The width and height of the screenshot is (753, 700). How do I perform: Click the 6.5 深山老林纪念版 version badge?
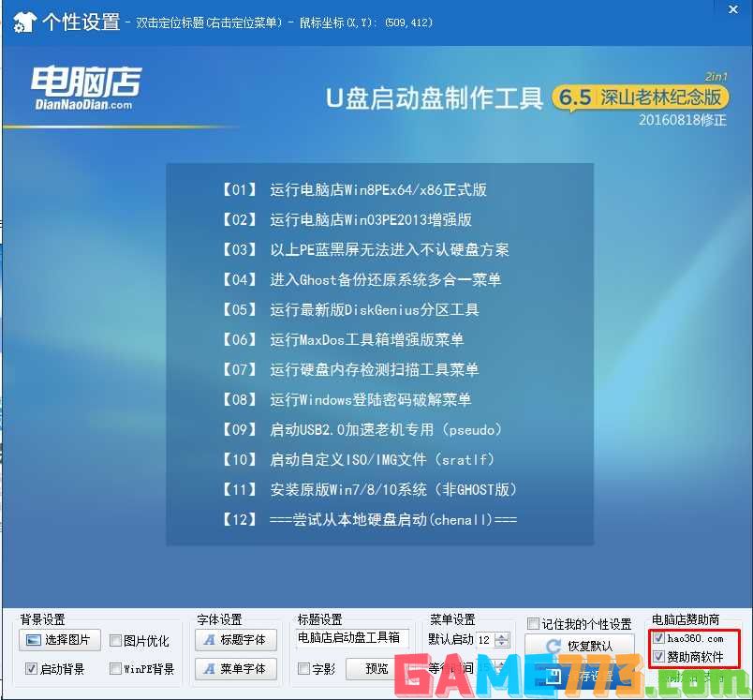[641, 97]
